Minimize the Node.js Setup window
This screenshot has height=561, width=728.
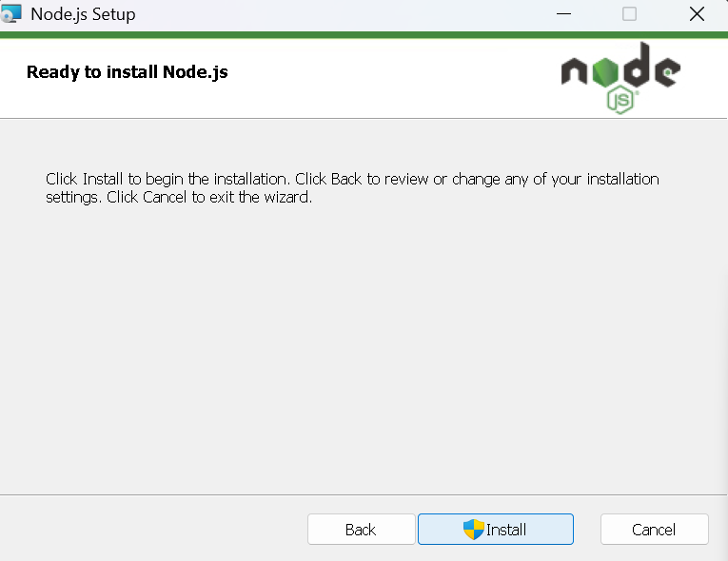pyautogui.click(x=563, y=14)
